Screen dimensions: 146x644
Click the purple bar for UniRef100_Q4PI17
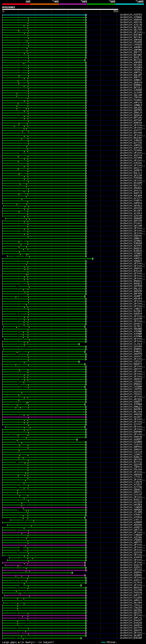point(45,596)
